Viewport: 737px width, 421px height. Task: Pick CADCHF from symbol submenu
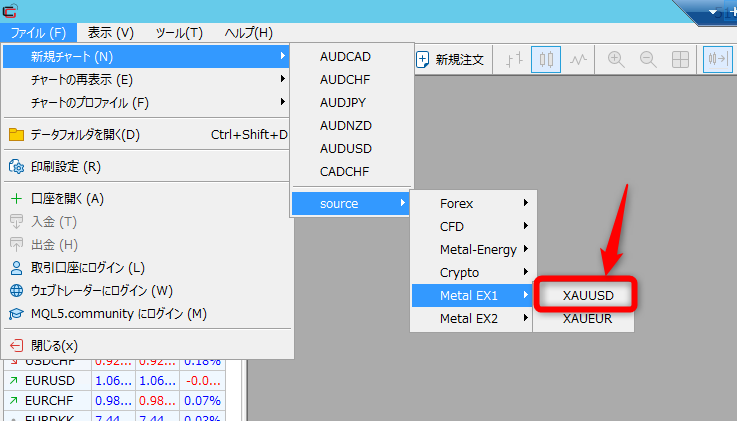[352, 172]
